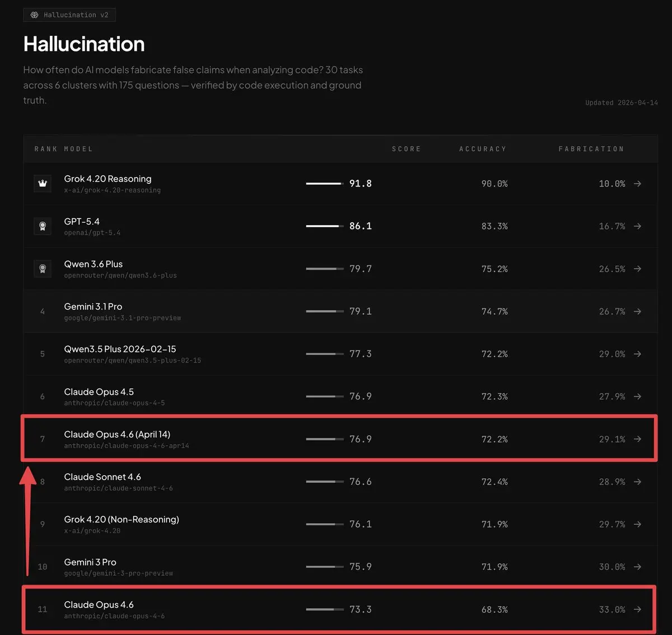Open details arrow for Grok 4.20 (Non-Reasoning) row
Screen dimensions: 672x635
click(x=637, y=524)
